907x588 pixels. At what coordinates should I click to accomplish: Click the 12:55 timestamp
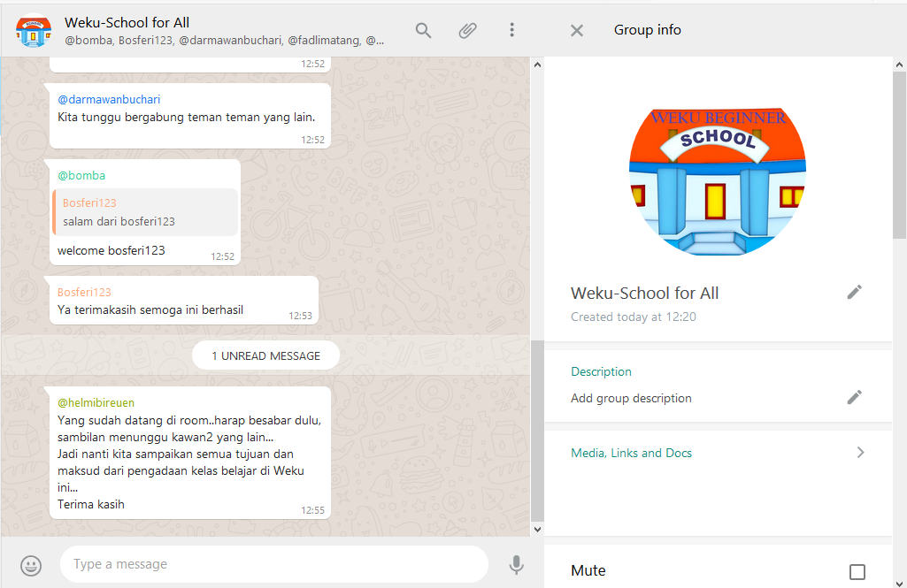[x=312, y=510]
